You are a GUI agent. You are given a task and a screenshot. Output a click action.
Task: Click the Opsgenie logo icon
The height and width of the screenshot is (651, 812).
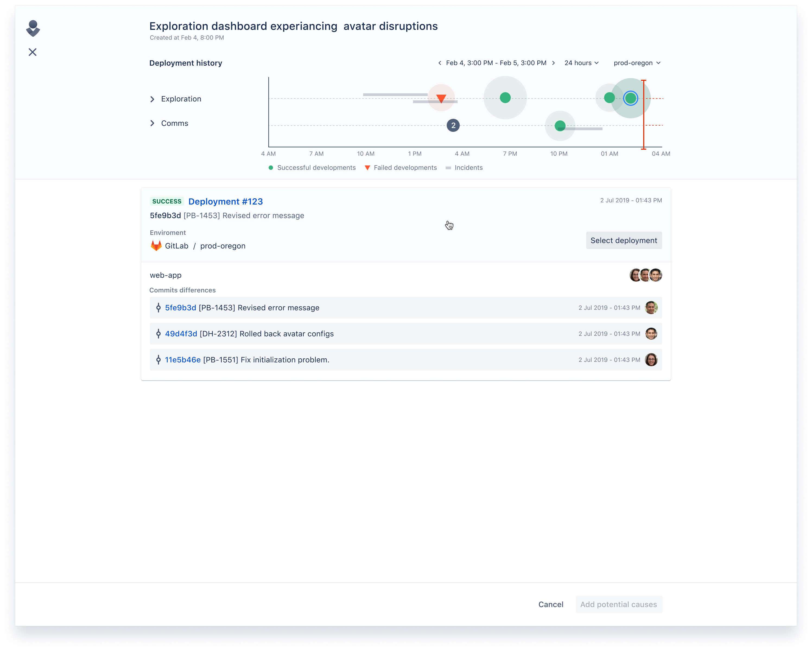pos(33,28)
